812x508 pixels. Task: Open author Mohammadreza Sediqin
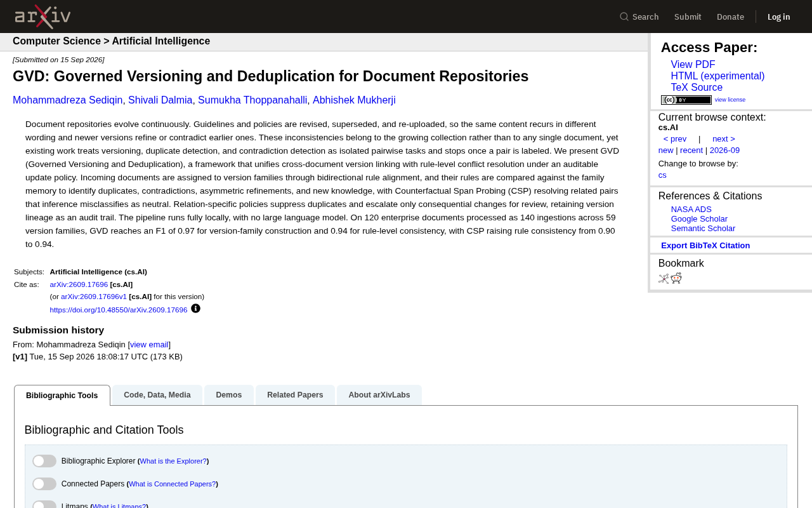[x=68, y=100]
